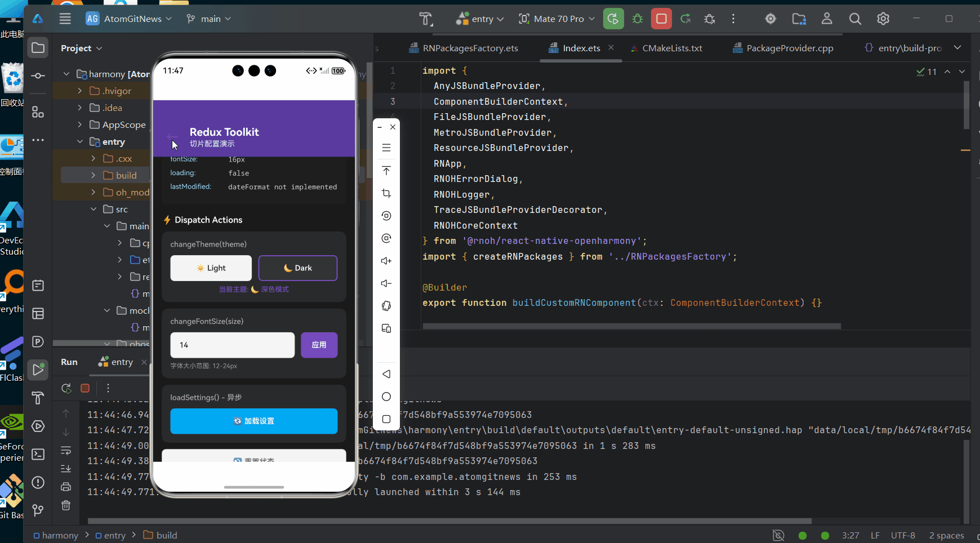Open entry run configuration dropdown
Image resolution: width=980 pixels, height=543 pixels.
(480, 19)
